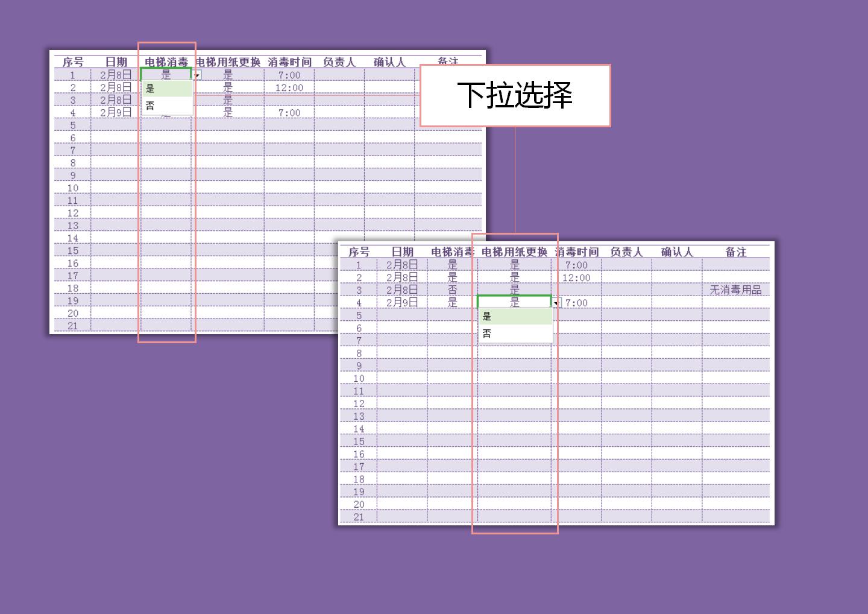Choose 否 in the back sheet's dropdown list
This screenshot has width=868, height=614.
tap(167, 106)
